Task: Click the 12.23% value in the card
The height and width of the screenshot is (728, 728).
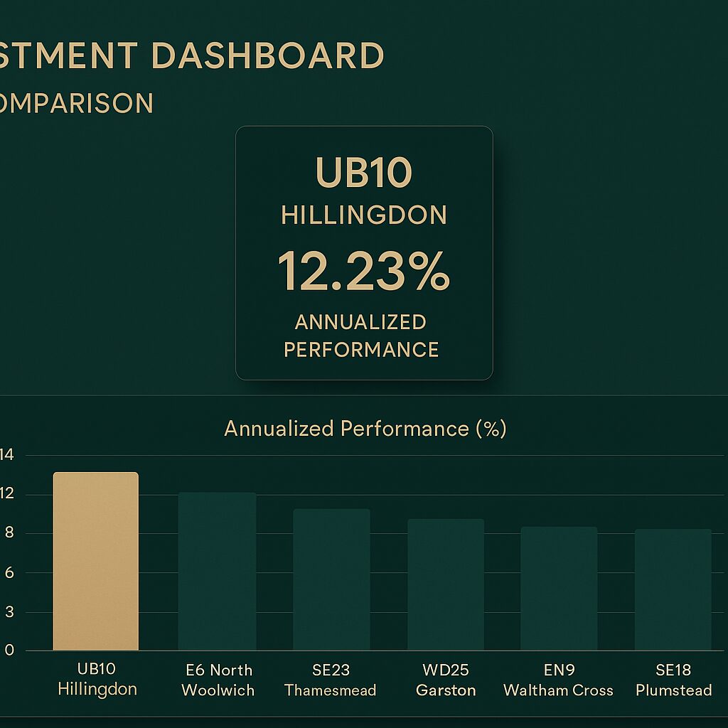Action: pyautogui.click(x=363, y=272)
